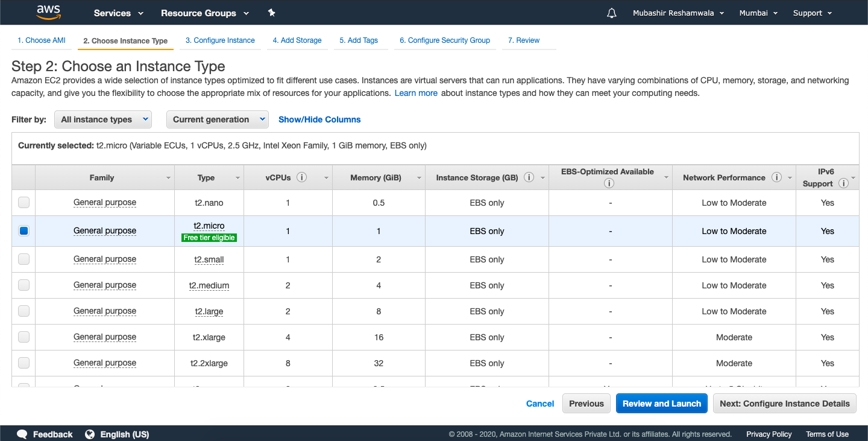Click EBS only cell in t2.small row
This screenshot has height=441, width=868.
(487, 259)
